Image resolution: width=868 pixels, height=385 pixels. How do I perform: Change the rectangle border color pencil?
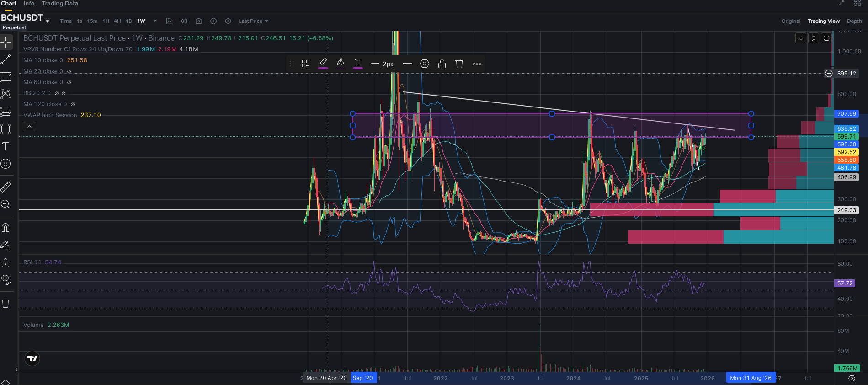(x=323, y=63)
